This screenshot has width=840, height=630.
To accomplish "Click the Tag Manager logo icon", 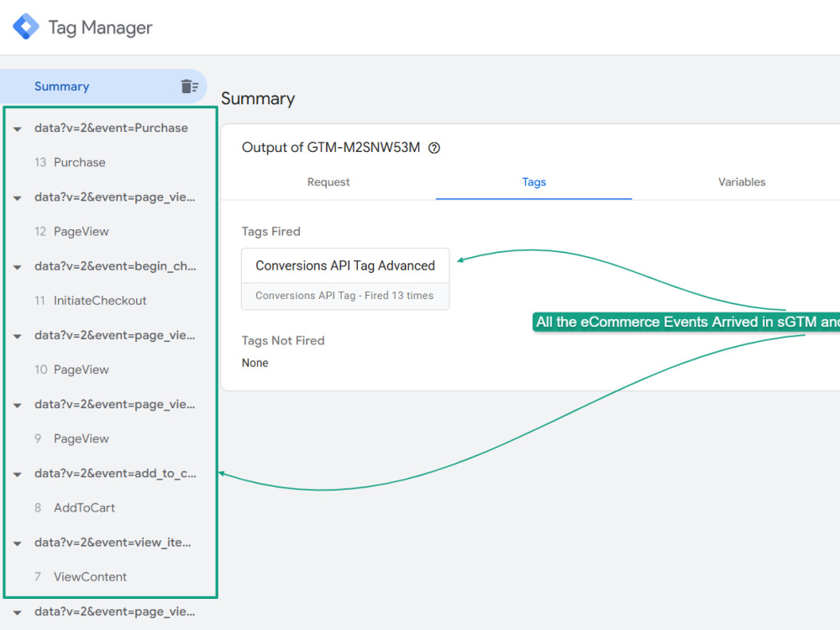I will [x=26, y=26].
